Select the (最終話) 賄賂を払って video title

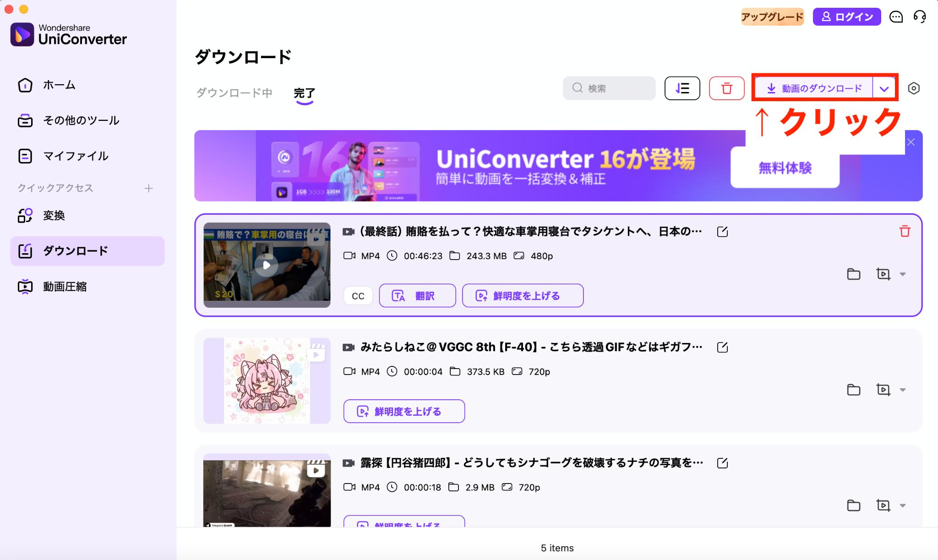pyautogui.click(x=531, y=232)
